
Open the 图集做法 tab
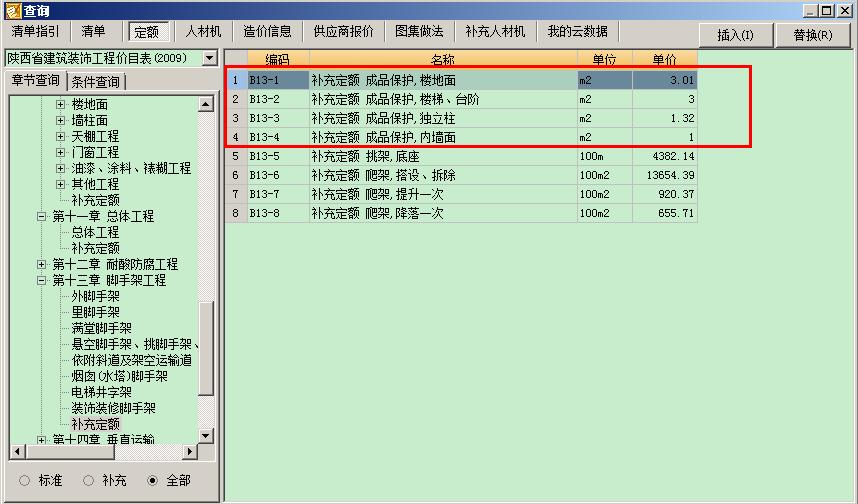[x=420, y=32]
